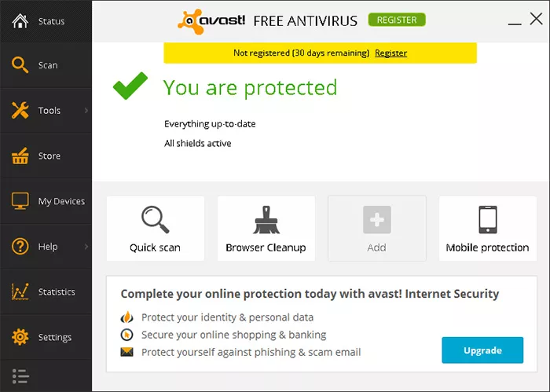Open the Browser Cleanup brush tile

tap(266, 229)
